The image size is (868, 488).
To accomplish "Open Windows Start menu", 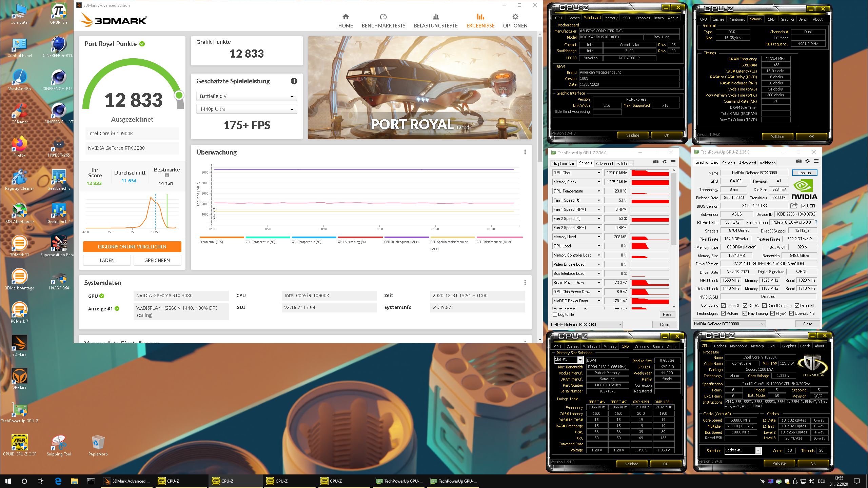I will (x=8, y=481).
